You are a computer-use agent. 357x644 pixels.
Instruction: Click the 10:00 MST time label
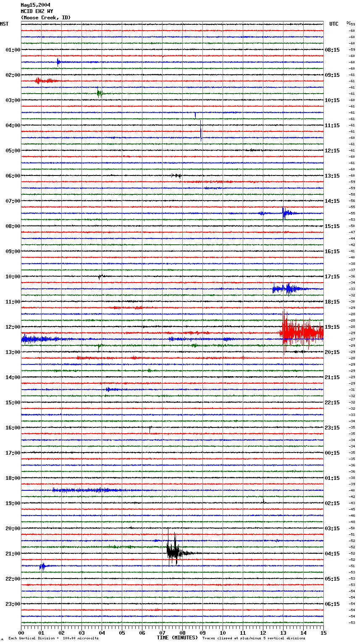pyautogui.click(x=13, y=277)
